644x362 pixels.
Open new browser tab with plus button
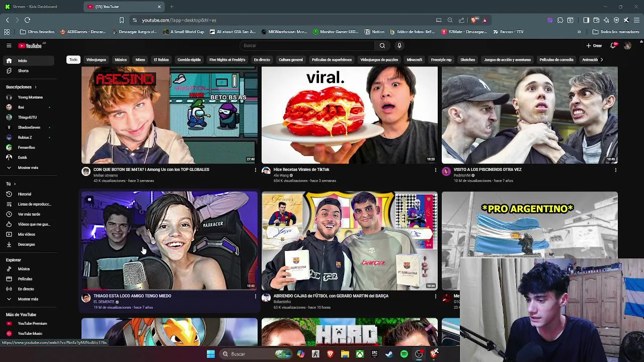(x=172, y=7)
